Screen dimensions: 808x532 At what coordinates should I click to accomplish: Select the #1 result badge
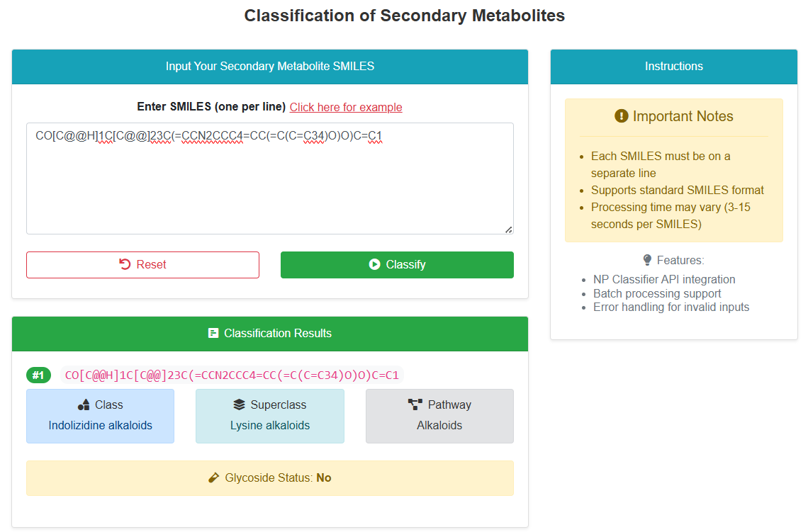(x=39, y=375)
